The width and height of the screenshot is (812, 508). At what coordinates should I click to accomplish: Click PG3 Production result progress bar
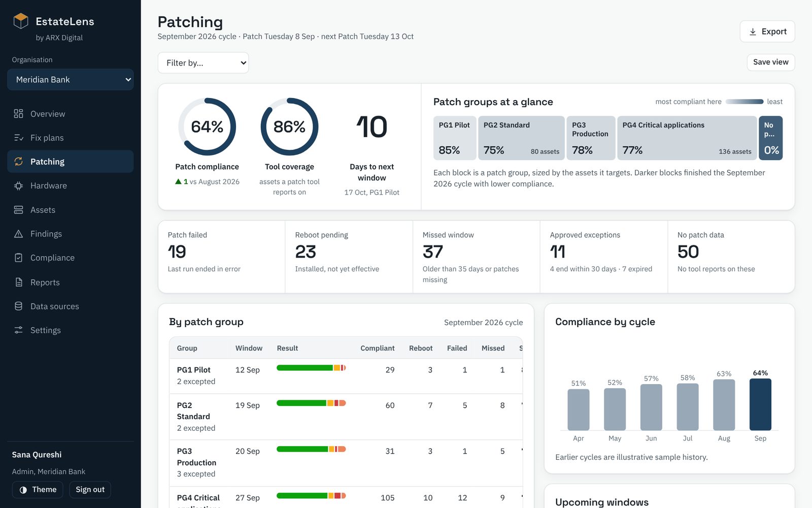(311, 449)
